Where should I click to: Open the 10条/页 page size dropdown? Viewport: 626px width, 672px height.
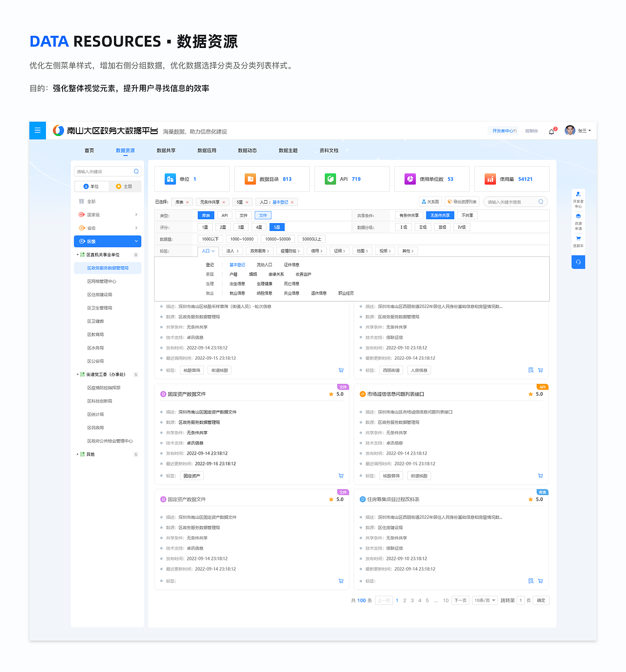(485, 601)
